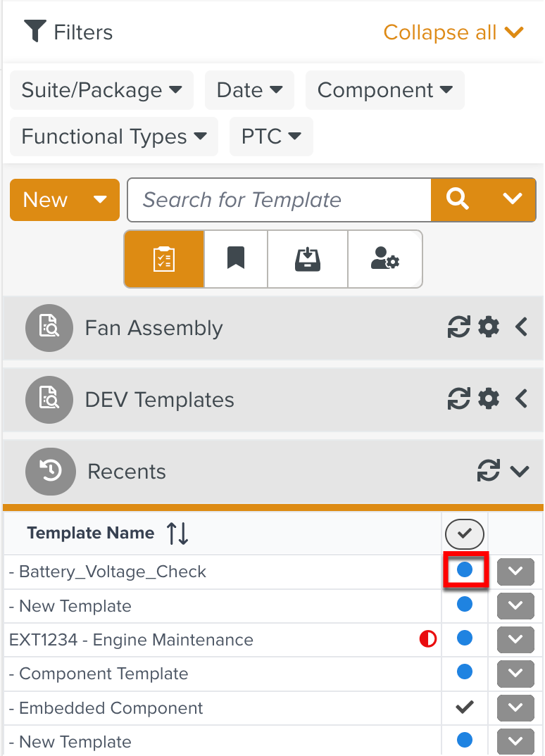Click Collapse all link
The image size is (545, 756).
click(453, 33)
